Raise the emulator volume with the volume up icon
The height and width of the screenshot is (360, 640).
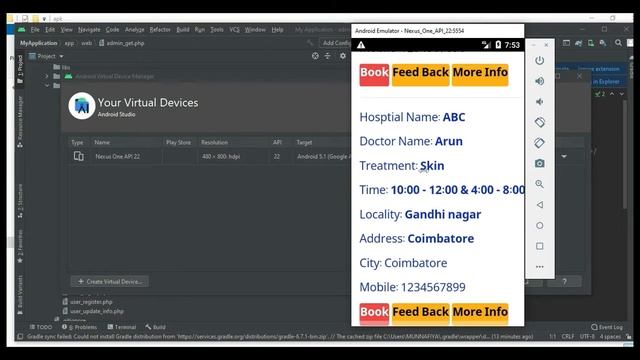[x=539, y=81]
